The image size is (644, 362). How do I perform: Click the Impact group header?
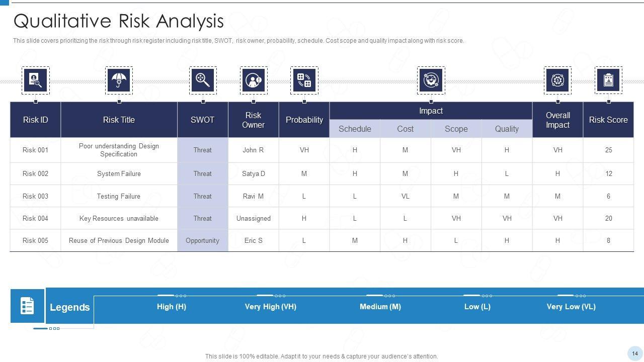point(431,111)
